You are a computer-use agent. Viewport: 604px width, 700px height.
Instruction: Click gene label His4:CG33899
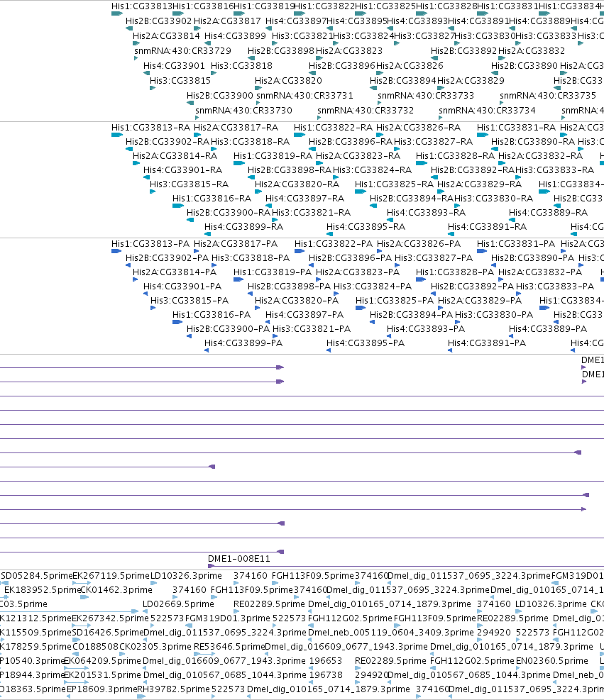(235, 35)
